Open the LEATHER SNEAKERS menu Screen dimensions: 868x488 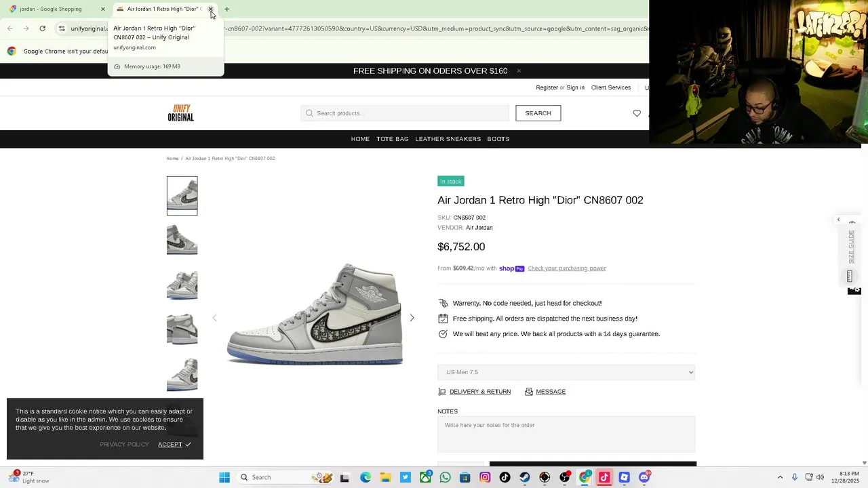click(x=448, y=139)
